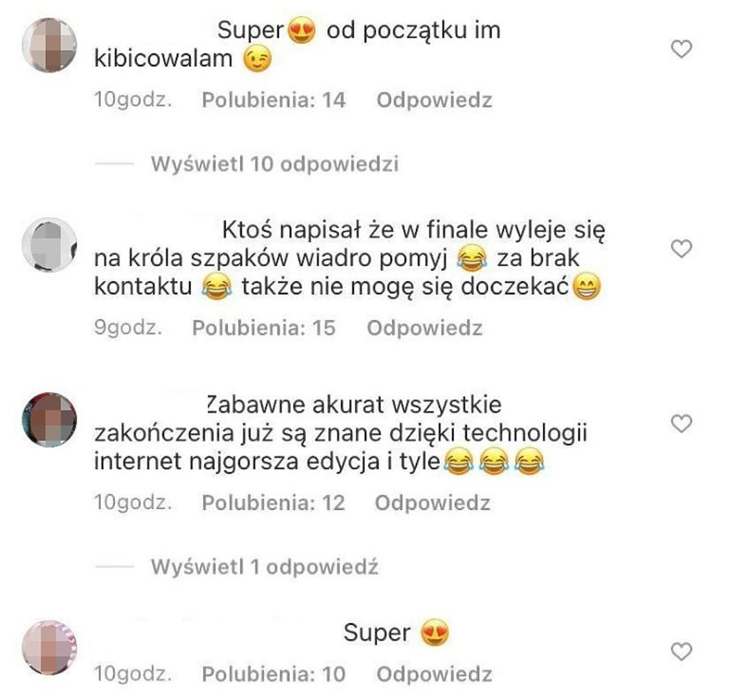Reply to the 'najgorsza edycja' comment
This screenshot has height=700, width=731.
coord(433,503)
